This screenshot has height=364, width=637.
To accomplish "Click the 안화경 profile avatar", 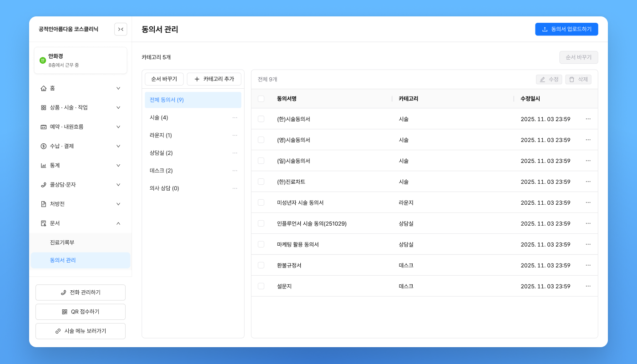I will click(43, 60).
